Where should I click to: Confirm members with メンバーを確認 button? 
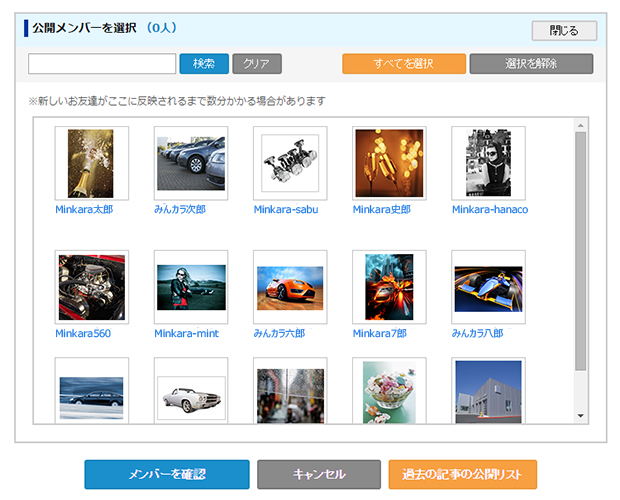(167, 474)
